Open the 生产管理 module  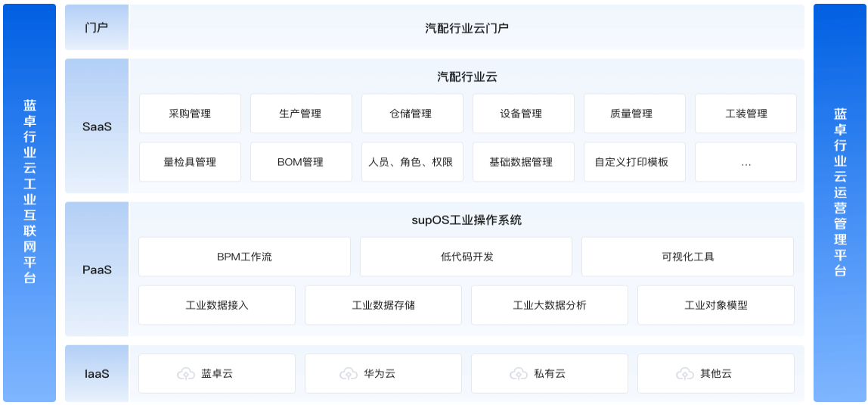(301, 114)
